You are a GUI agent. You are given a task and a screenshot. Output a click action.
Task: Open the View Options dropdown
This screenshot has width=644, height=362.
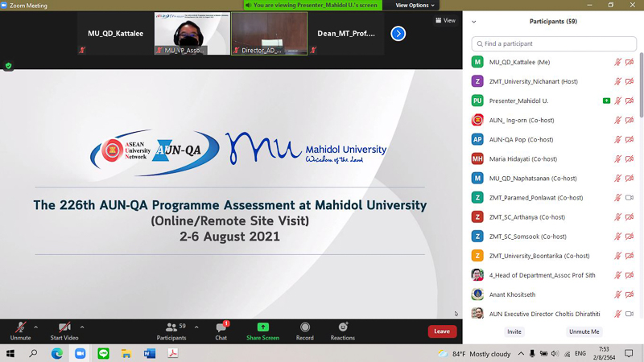pyautogui.click(x=415, y=5)
